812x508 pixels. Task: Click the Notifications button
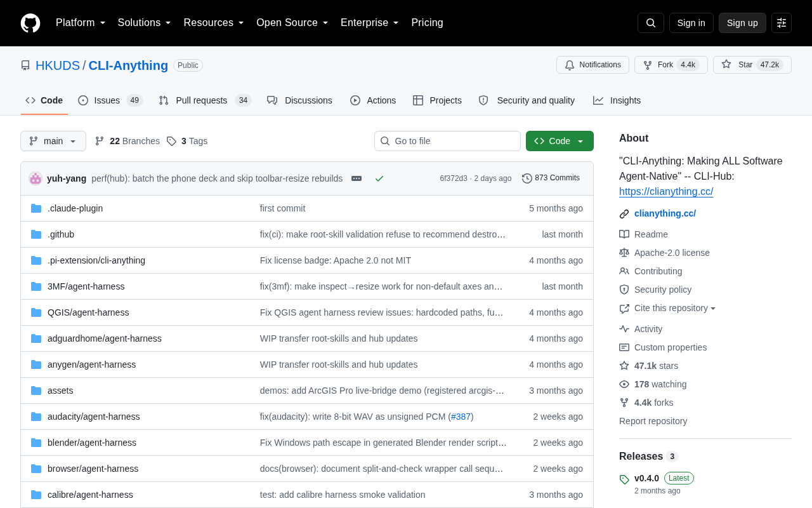593,65
